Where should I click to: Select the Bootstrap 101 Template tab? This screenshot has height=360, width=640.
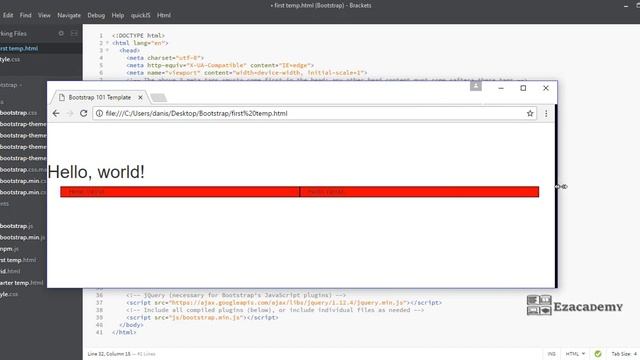pos(100,98)
